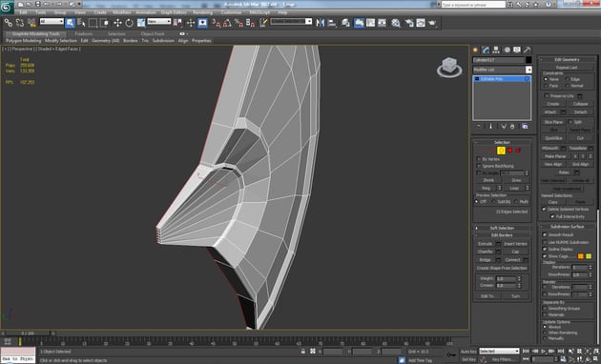601x364 pixels.
Task: Open Select by Name dialog
Action: click(81, 23)
